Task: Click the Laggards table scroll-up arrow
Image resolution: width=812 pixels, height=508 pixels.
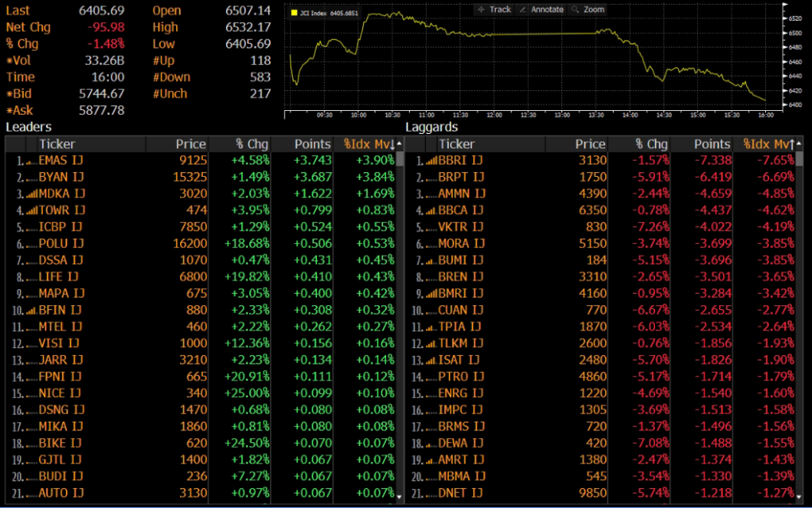Action: (x=799, y=143)
